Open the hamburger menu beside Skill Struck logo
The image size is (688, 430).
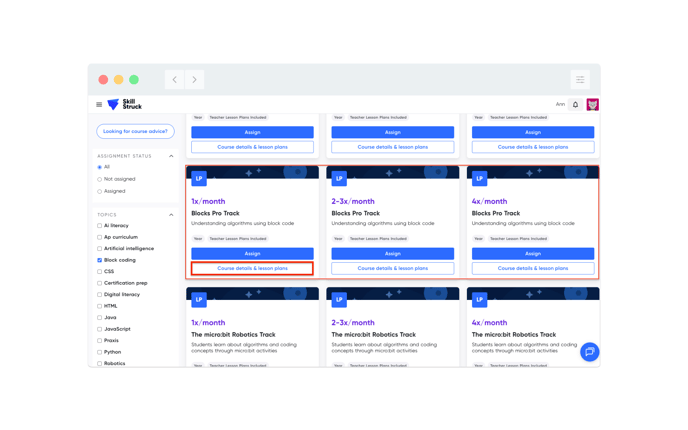tap(99, 105)
